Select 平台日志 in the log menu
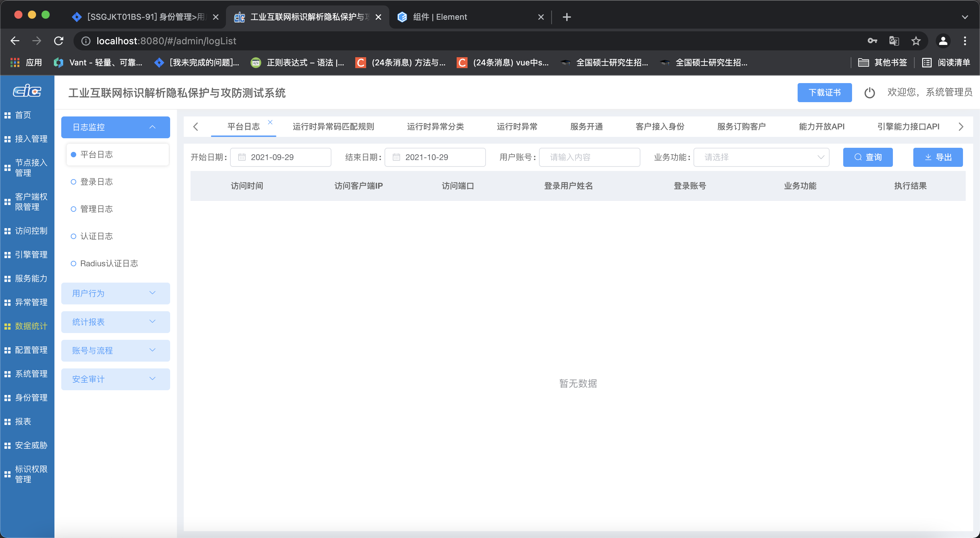Image resolution: width=980 pixels, height=538 pixels. (117, 155)
